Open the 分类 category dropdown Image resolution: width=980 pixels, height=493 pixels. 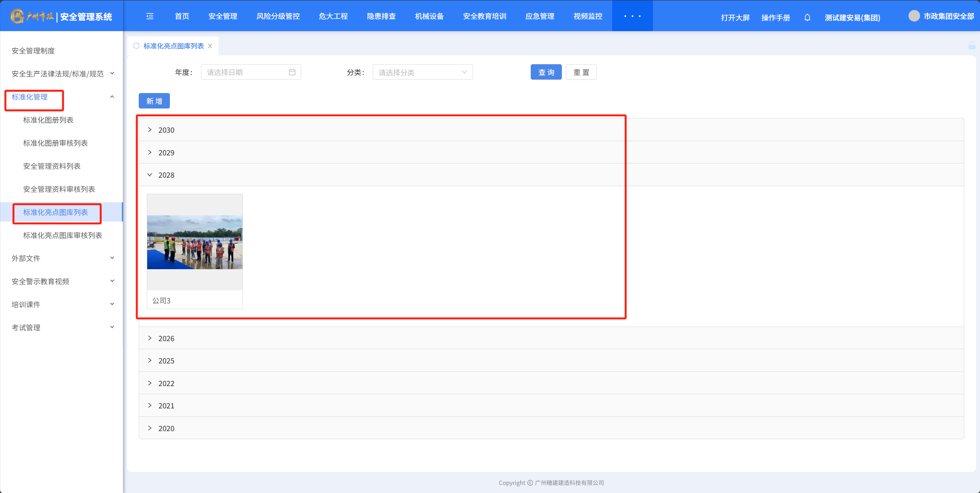coord(422,72)
